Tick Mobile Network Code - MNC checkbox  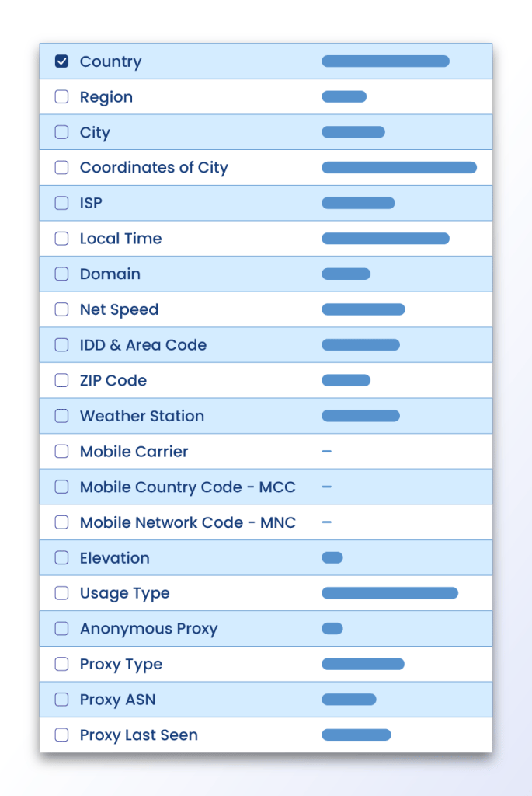pos(61,522)
